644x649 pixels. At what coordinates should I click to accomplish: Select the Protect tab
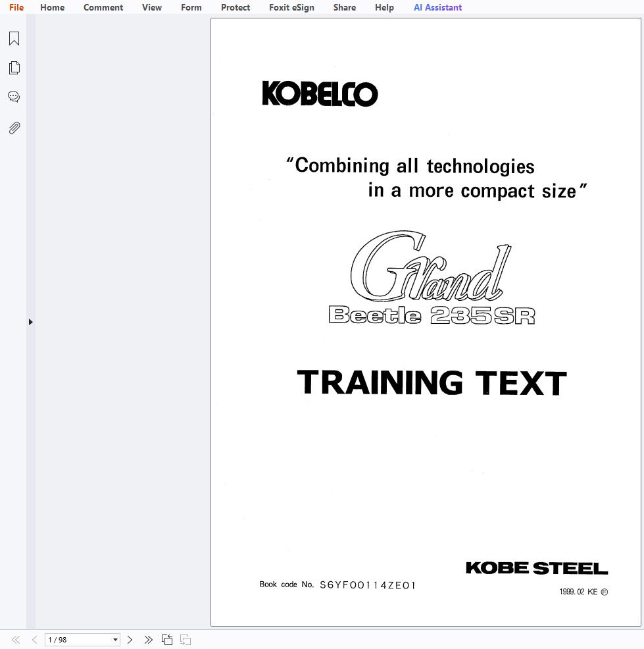tap(235, 7)
